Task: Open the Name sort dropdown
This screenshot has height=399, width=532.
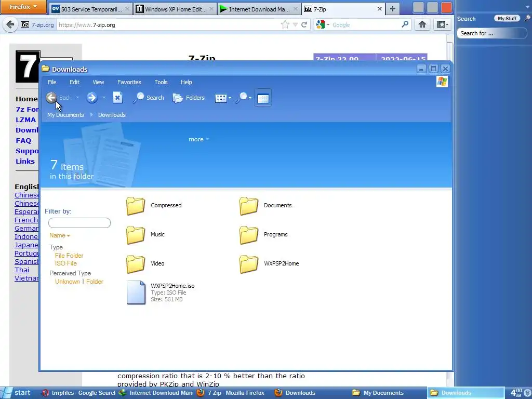Action: point(60,235)
